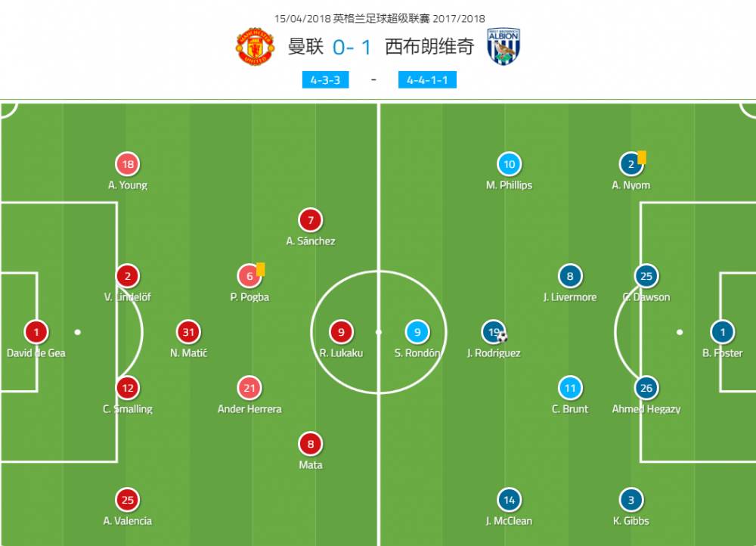Click J. Rodriguez's marker with goal ball

[x=494, y=332]
